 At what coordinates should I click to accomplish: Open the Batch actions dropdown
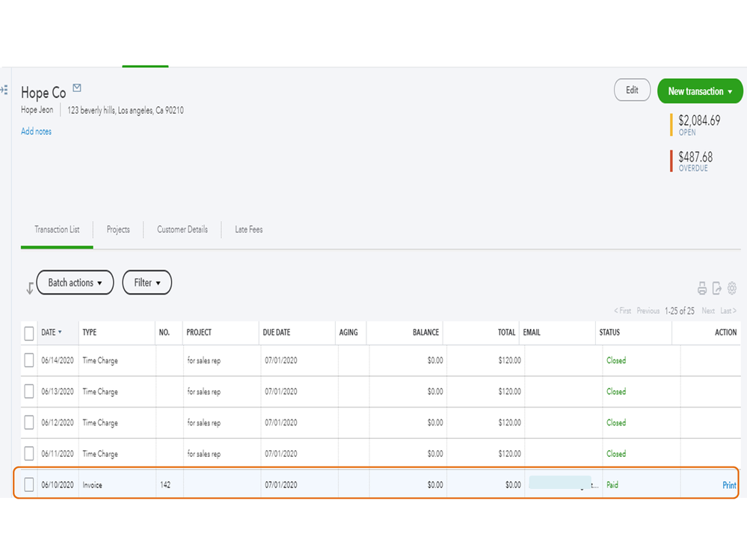coord(75,283)
